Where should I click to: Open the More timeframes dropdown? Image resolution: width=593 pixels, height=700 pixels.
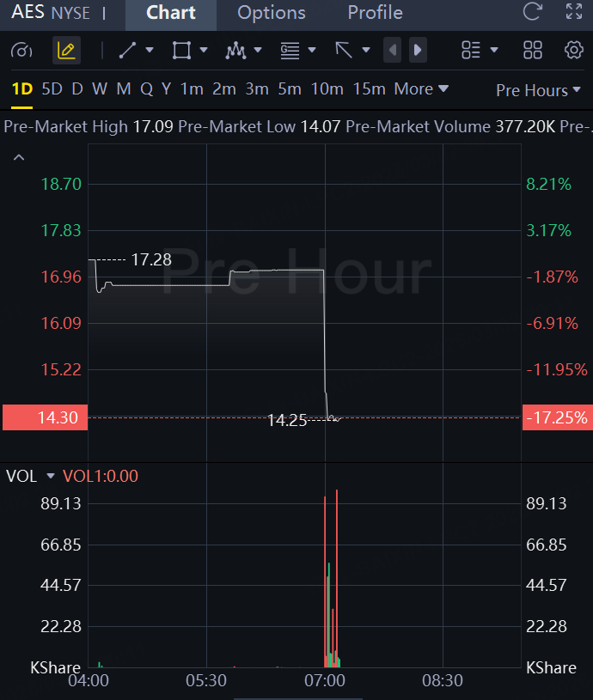421,88
